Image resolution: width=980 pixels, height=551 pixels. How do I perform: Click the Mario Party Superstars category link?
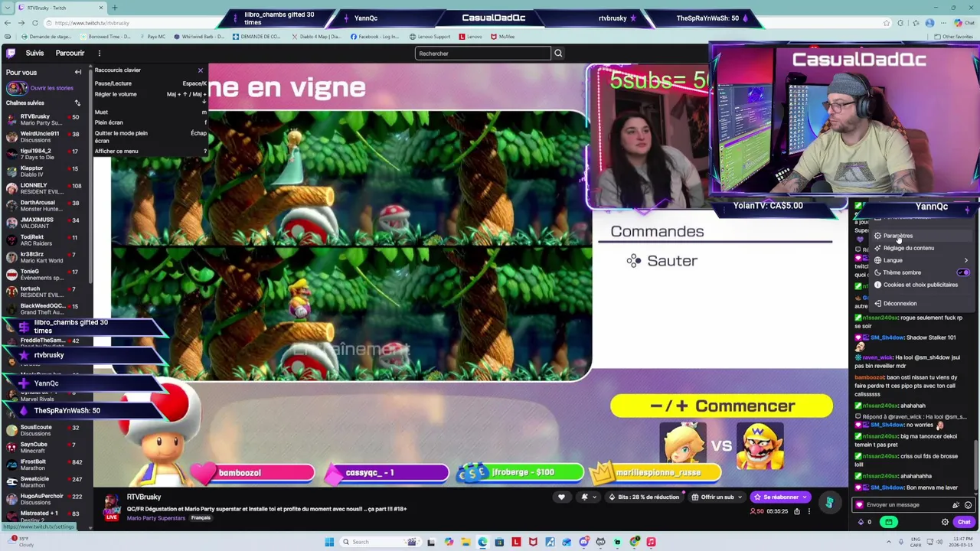(156, 518)
